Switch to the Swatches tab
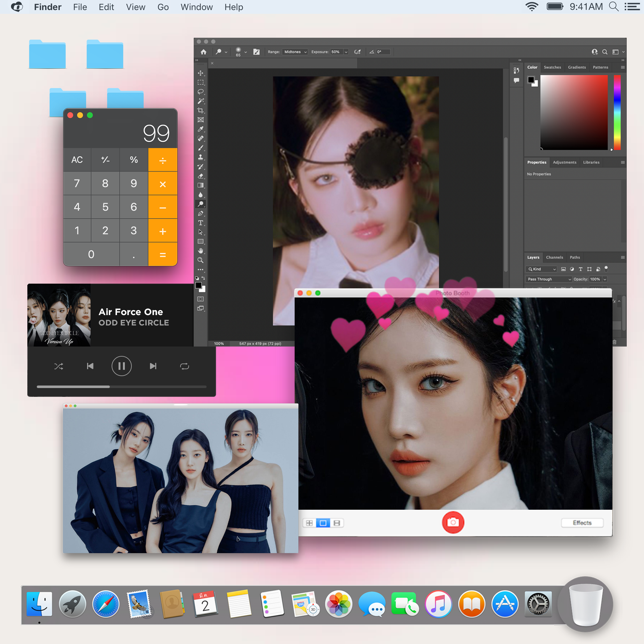This screenshot has height=644, width=644. 552,67
